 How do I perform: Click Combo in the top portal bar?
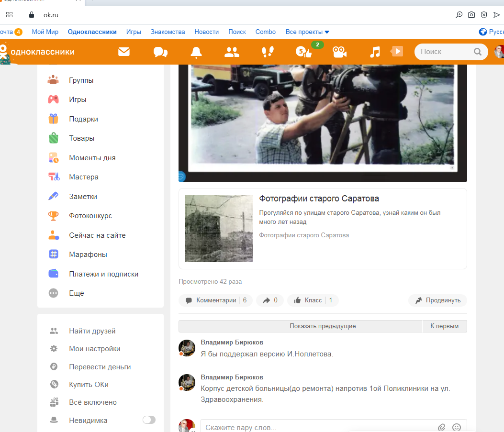[266, 32]
